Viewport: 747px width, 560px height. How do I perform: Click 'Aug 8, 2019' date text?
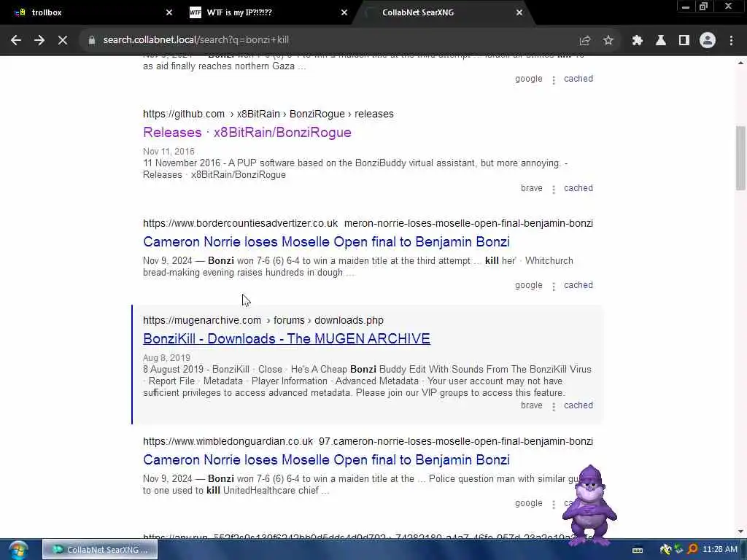coord(166,357)
